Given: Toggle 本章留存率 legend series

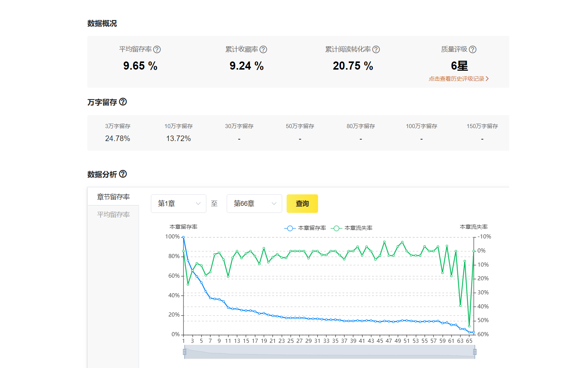Looking at the screenshot, I should pyautogui.click(x=305, y=228).
